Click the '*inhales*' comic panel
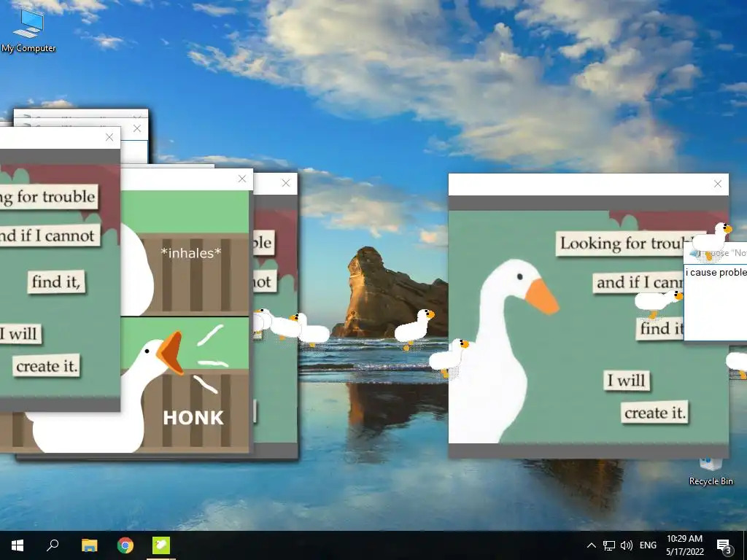 (185, 253)
